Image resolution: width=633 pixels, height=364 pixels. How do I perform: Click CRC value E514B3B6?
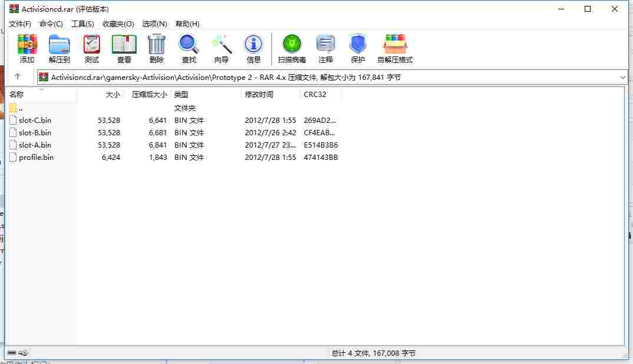click(x=320, y=145)
